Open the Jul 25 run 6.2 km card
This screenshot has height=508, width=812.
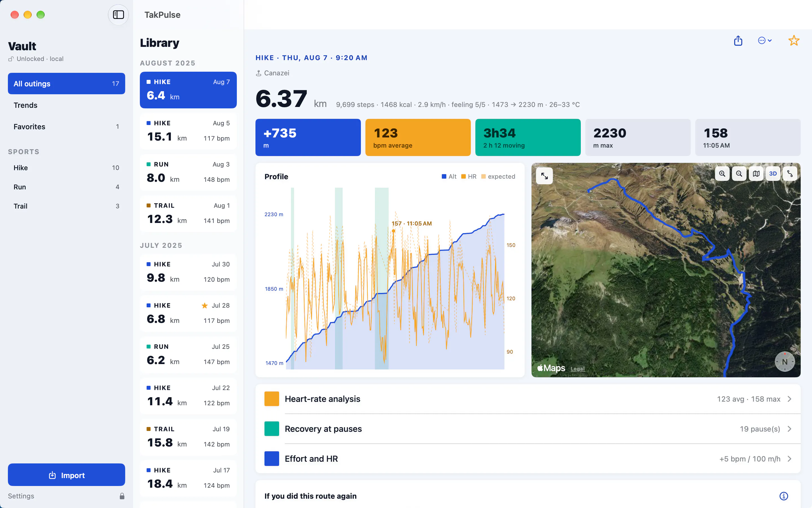point(188,355)
